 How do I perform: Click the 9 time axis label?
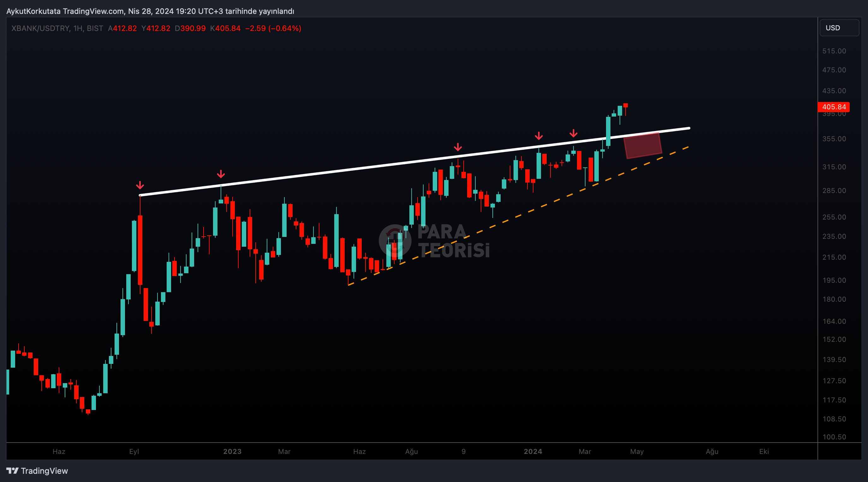point(464,452)
